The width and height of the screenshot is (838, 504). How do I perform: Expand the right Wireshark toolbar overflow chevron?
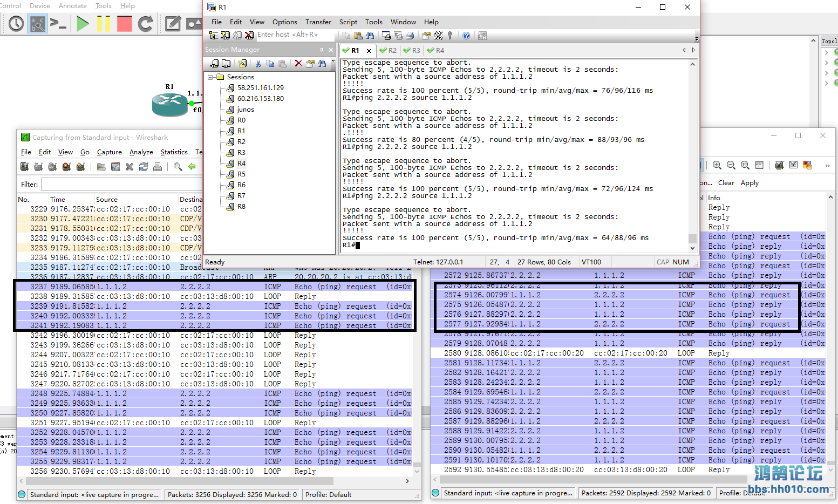[827, 166]
